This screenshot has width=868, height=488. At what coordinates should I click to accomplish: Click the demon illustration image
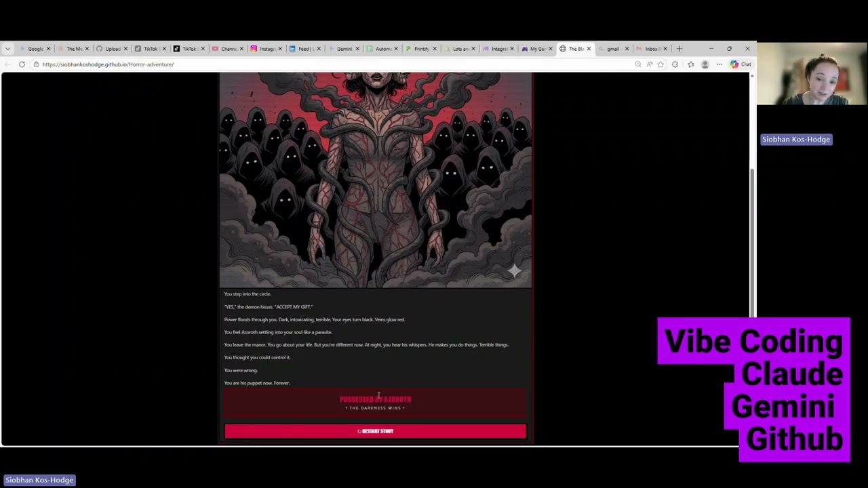click(x=376, y=180)
